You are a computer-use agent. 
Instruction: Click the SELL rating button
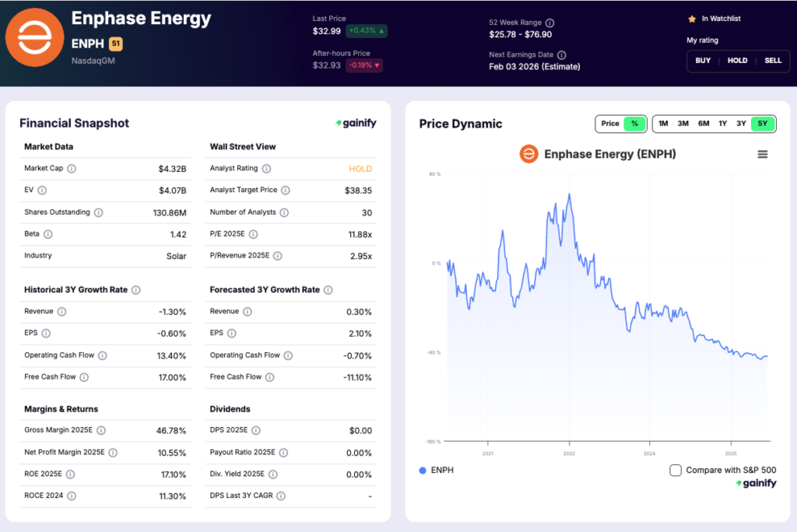coord(773,60)
